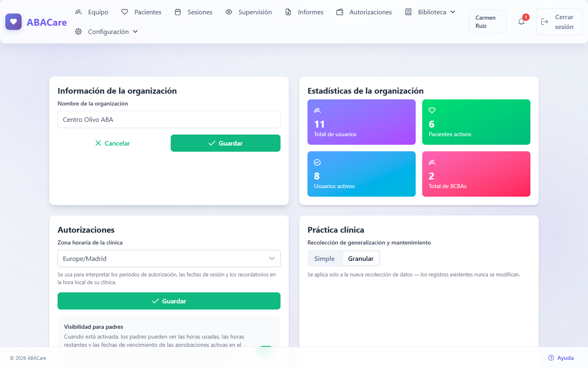This screenshot has height=368, width=588.
Task: Open notifications bell icon
Action: (521, 22)
